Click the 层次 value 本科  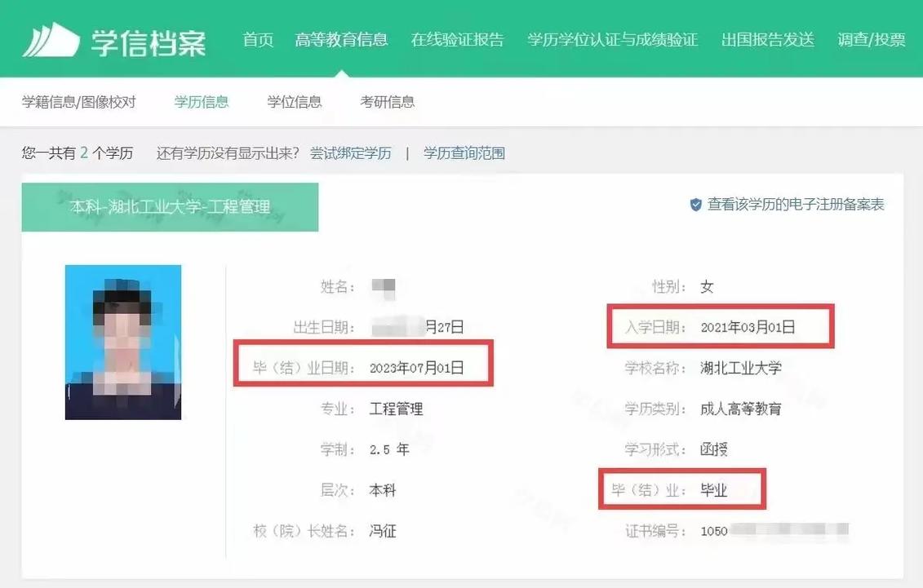pos(383,490)
